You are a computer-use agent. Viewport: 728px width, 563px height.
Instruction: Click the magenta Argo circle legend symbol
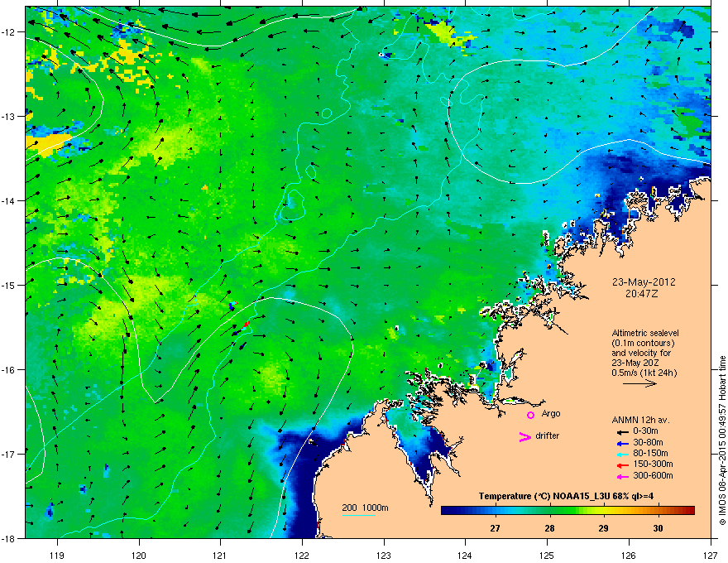point(530,415)
